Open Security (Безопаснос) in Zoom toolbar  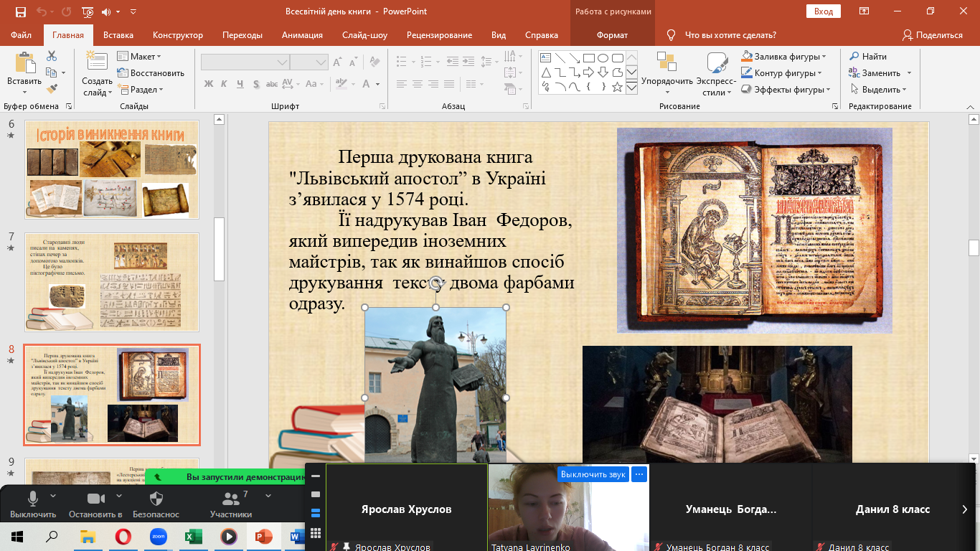tap(156, 504)
